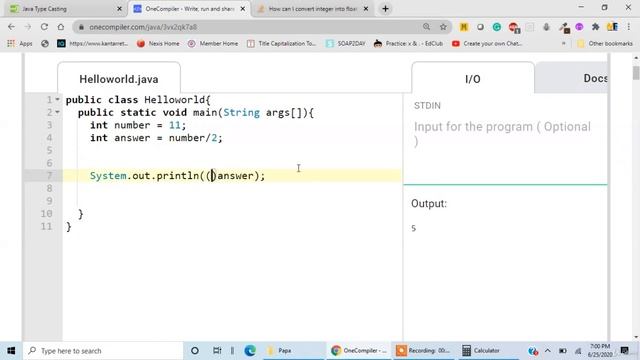Click the address bar URL
This screenshot has width=640, height=360.
coord(143,27)
